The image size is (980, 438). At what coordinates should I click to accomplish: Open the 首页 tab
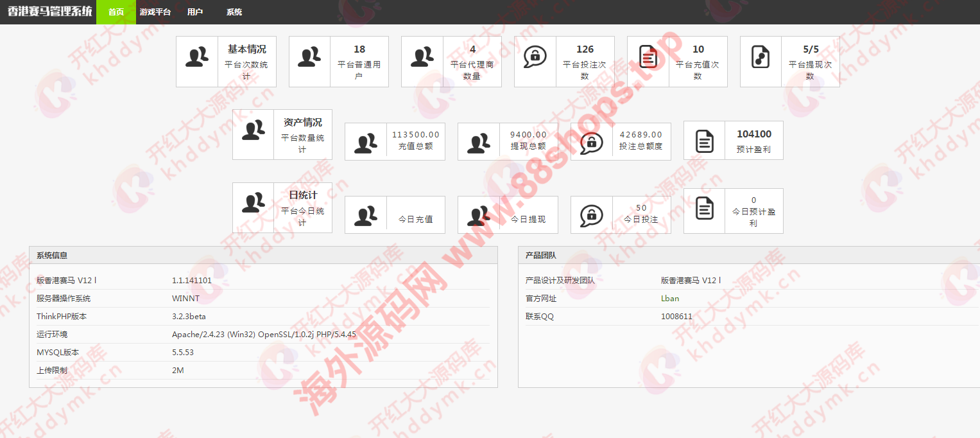[x=116, y=12]
